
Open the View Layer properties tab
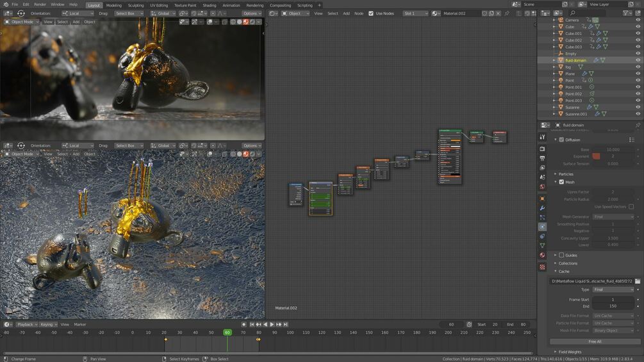pos(542,168)
